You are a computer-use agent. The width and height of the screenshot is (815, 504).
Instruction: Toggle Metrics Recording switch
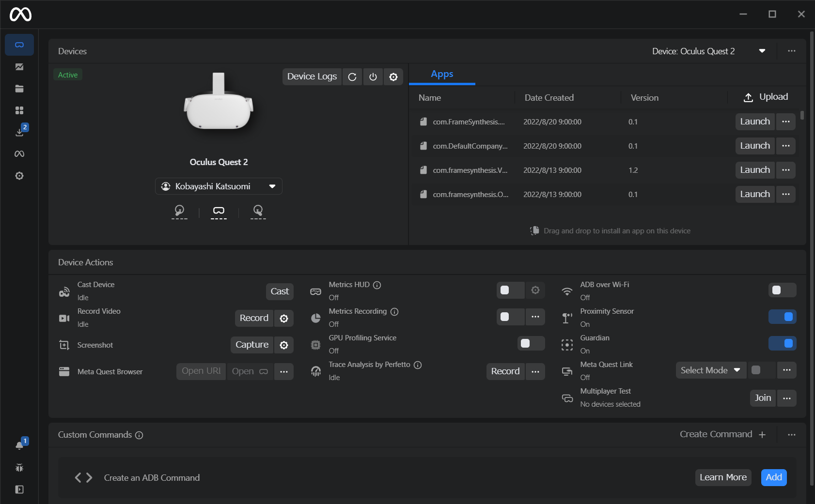click(511, 317)
